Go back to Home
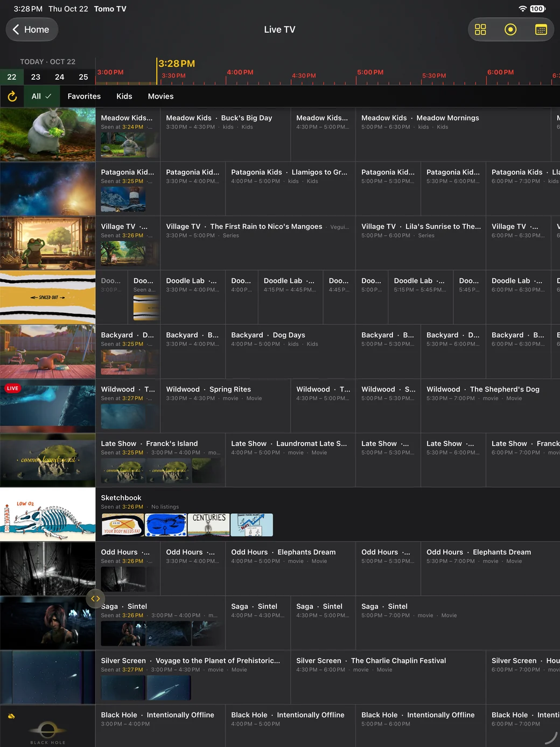This screenshot has height=747, width=560. (32, 30)
